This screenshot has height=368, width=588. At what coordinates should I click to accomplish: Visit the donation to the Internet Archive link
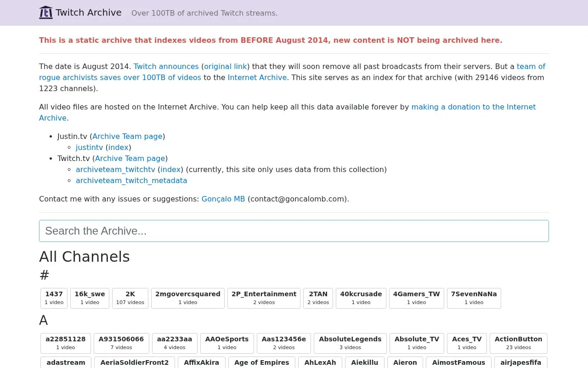tap(288, 112)
